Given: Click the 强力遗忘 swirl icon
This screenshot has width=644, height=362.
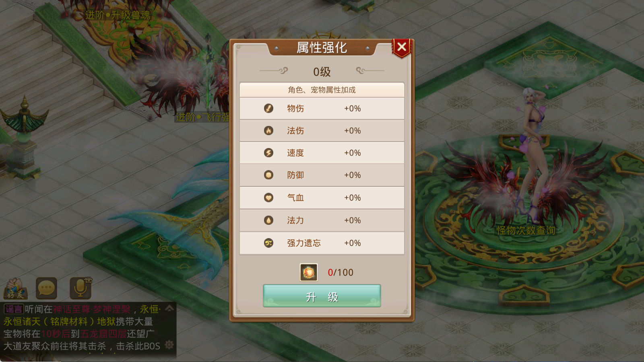Looking at the screenshot, I should pos(268,243).
